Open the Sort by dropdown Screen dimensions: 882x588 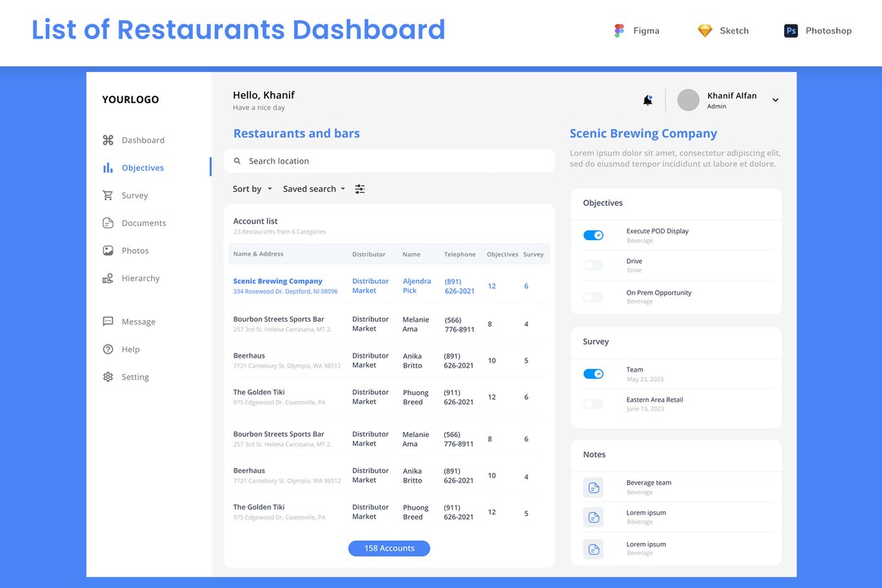pos(251,189)
